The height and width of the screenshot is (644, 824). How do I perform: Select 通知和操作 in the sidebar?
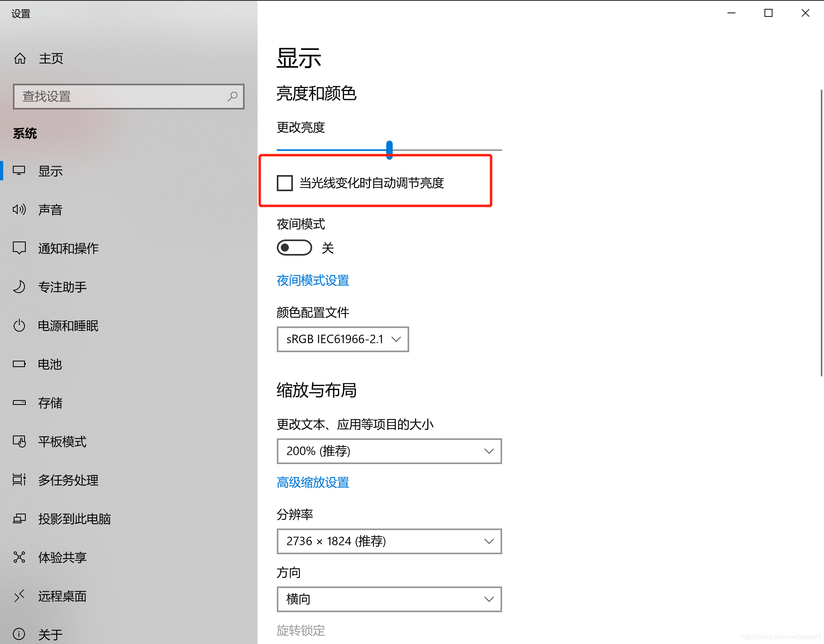pos(68,248)
